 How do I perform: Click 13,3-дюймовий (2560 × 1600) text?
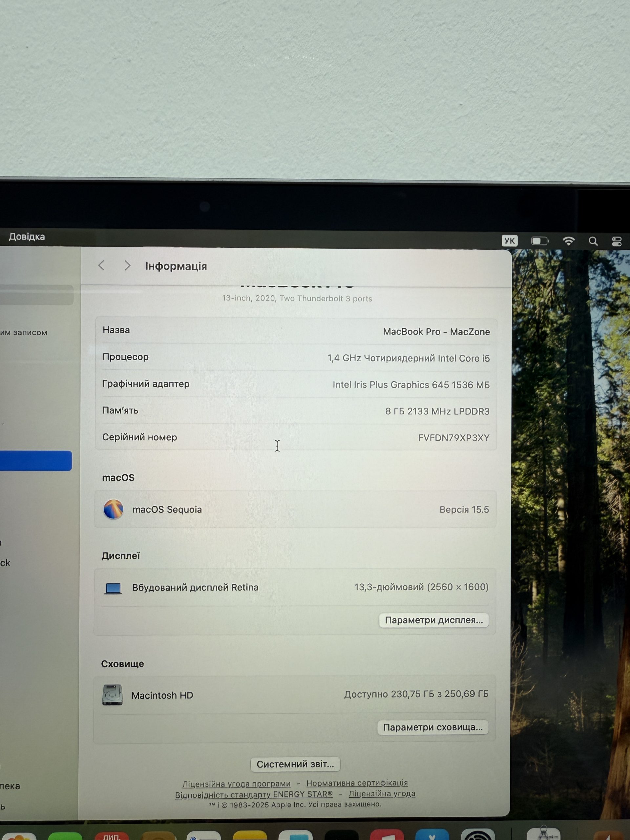422,587
